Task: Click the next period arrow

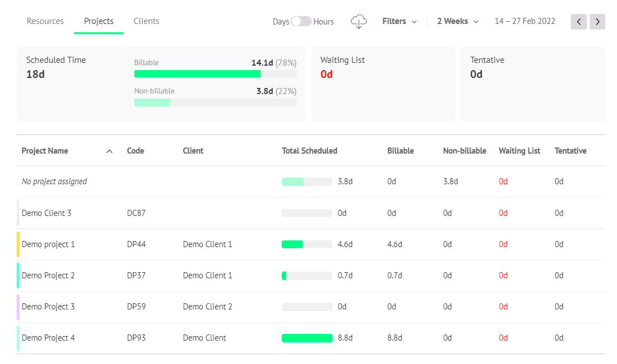Action: tap(598, 21)
